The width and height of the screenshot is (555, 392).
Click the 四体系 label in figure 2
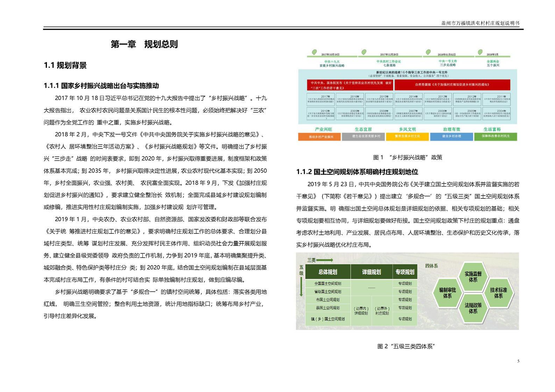point(431,266)
